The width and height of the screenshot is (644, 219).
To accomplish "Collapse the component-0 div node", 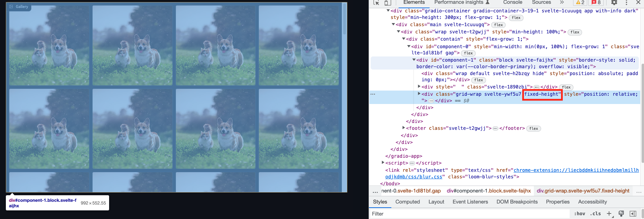I will [409, 46].
